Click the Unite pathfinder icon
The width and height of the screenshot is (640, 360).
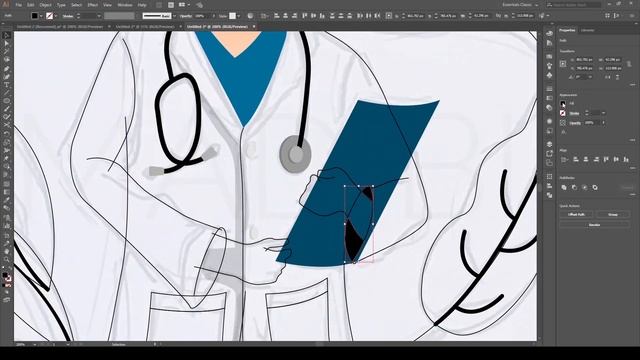(x=564, y=187)
